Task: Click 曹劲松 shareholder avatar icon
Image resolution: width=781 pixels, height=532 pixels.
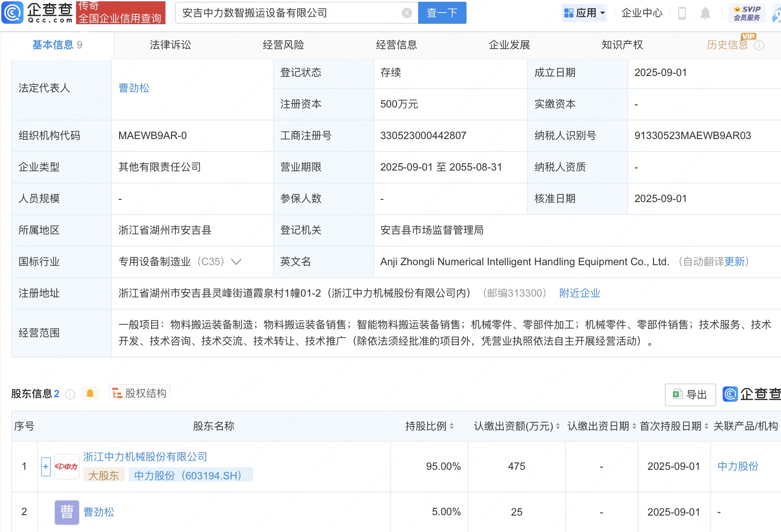Action: point(67,512)
